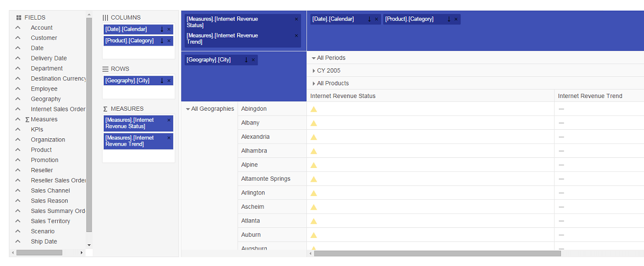
Task: Sort Date Calendar chip in pivot header
Action: [369, 19]
